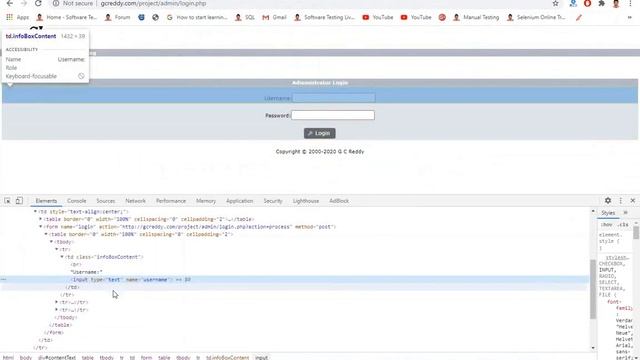Switch to the Elements tab
Screen dimensions: 640x360
coord(46,201)
